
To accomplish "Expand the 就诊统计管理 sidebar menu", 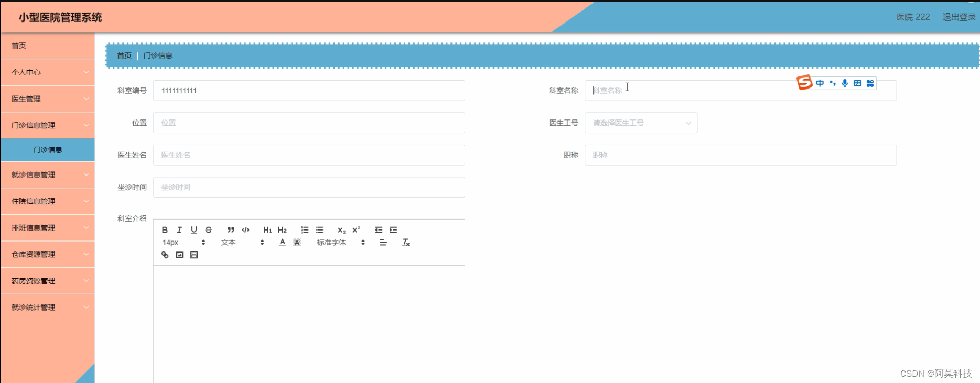I will [48, 308].
